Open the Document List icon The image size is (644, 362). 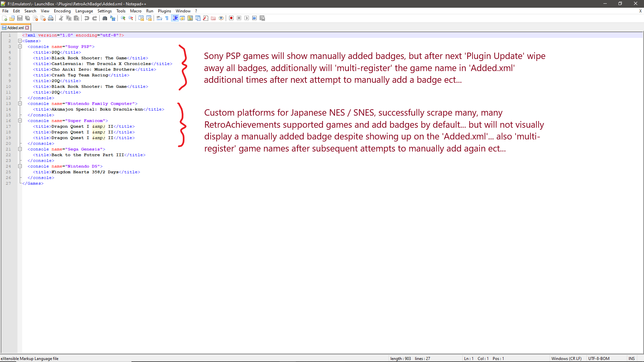(198, 18)
